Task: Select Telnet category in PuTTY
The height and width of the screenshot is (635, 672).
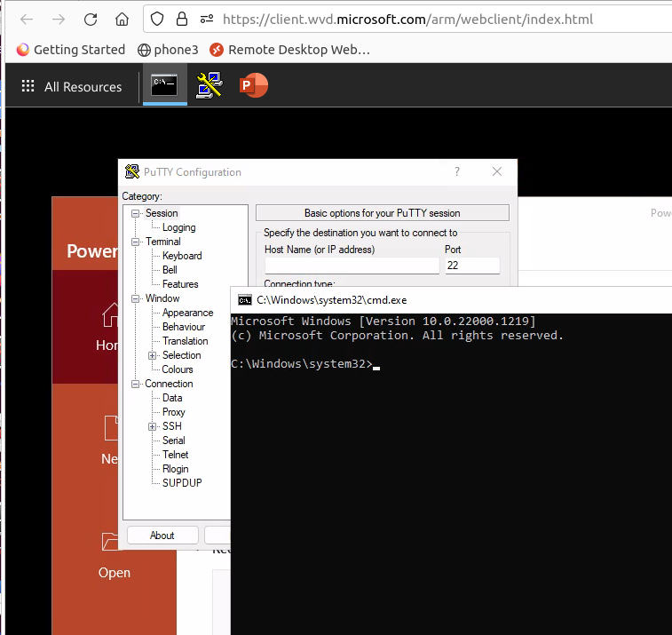Action: 175,454
